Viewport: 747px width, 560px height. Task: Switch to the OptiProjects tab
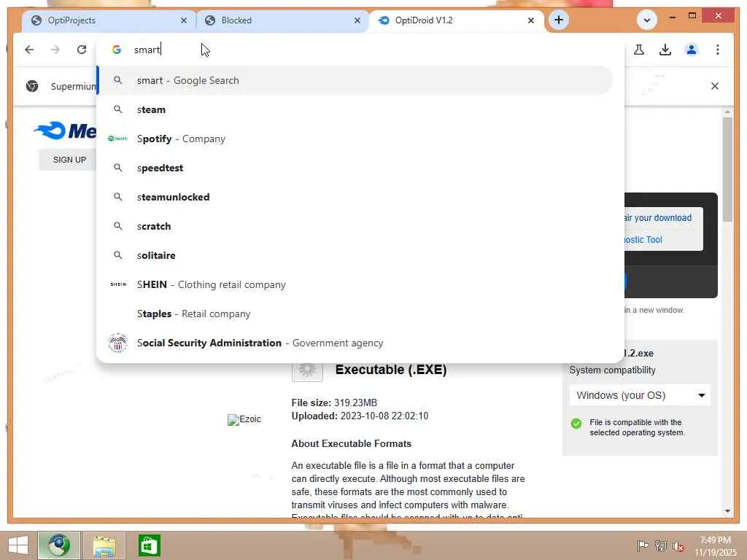(109, 20)
